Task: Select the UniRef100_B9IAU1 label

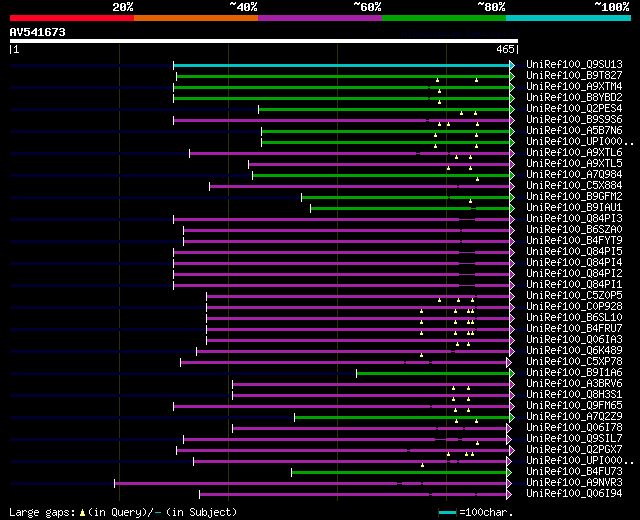Action: tap(574, 207)
